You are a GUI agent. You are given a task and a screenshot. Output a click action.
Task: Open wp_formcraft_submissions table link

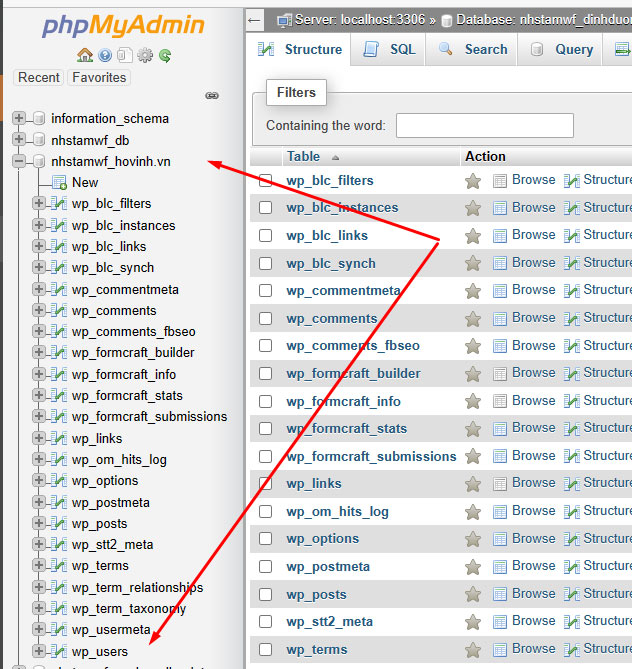coord(371,457)
